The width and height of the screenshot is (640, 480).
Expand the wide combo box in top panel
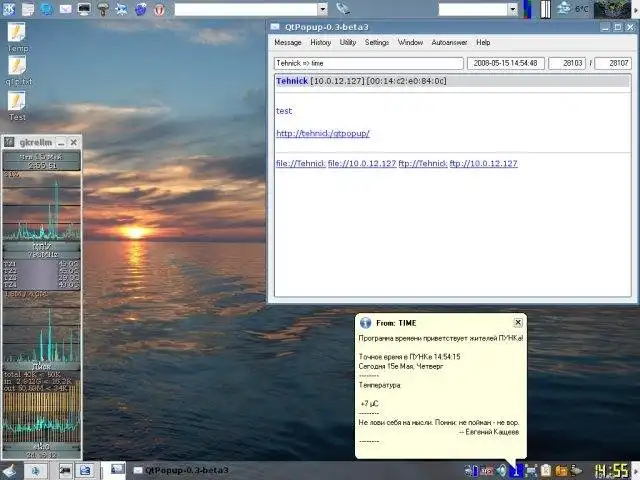[322, 9]
